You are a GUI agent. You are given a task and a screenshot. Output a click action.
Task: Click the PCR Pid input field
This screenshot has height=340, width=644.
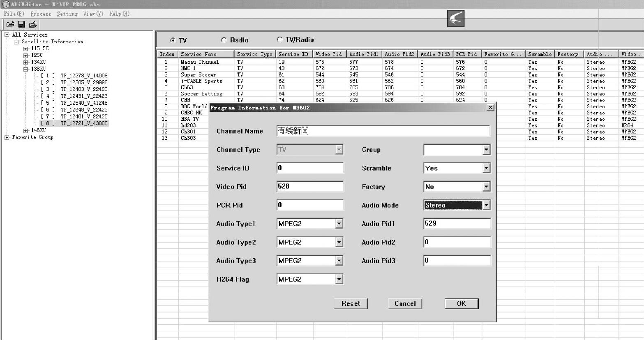click(x=310, y=205)
